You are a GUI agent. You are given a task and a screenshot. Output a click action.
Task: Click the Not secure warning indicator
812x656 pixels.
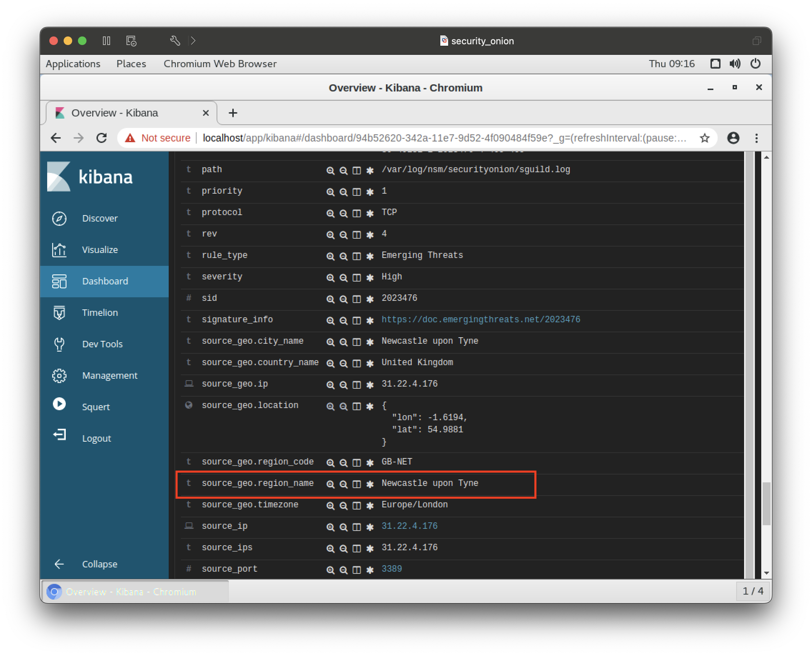pyautogui.click(x=158, y=138)
